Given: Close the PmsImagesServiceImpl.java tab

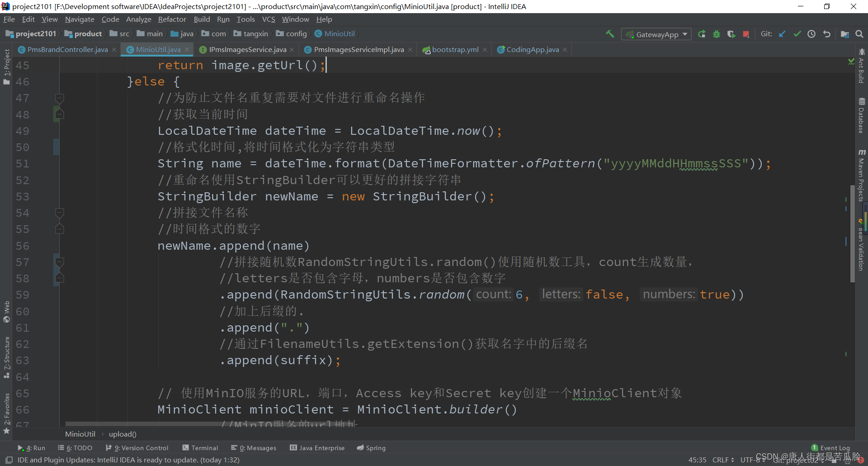Looking at the screenshot, I should coord(410,50).
